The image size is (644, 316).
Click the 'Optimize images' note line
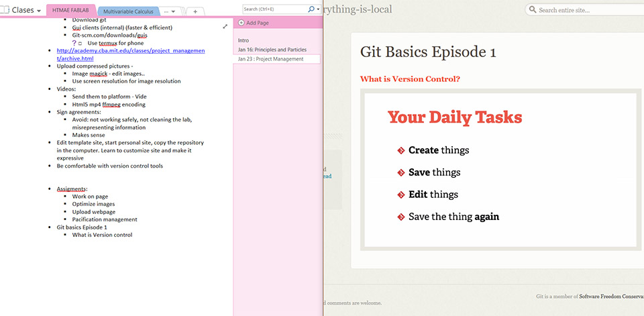94,204
